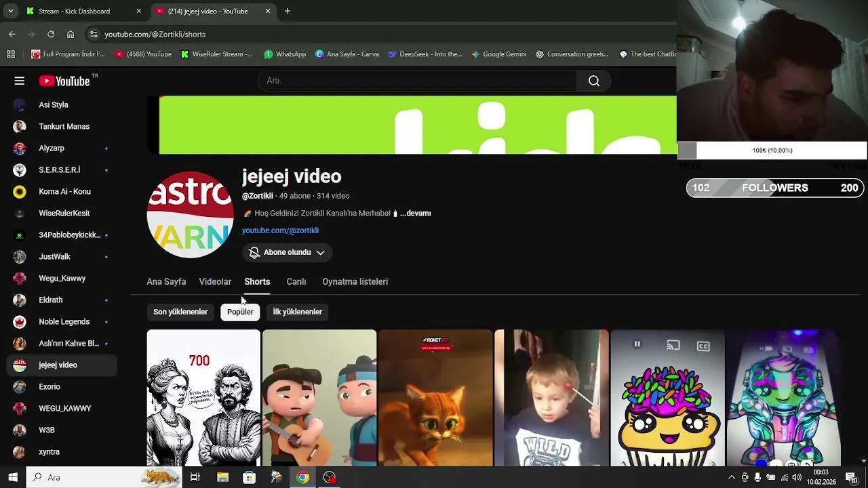Close the Kick Dashboard browser tab

pyautogui.click(x=139, y=11)
